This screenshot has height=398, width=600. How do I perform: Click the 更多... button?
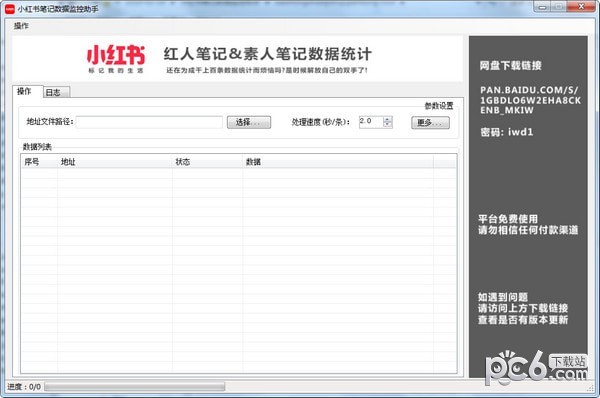pos(430,123)
